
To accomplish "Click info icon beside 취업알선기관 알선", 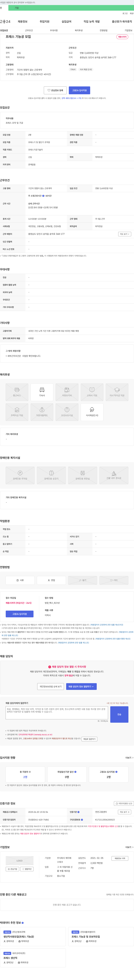I will [x=76, y=772].
